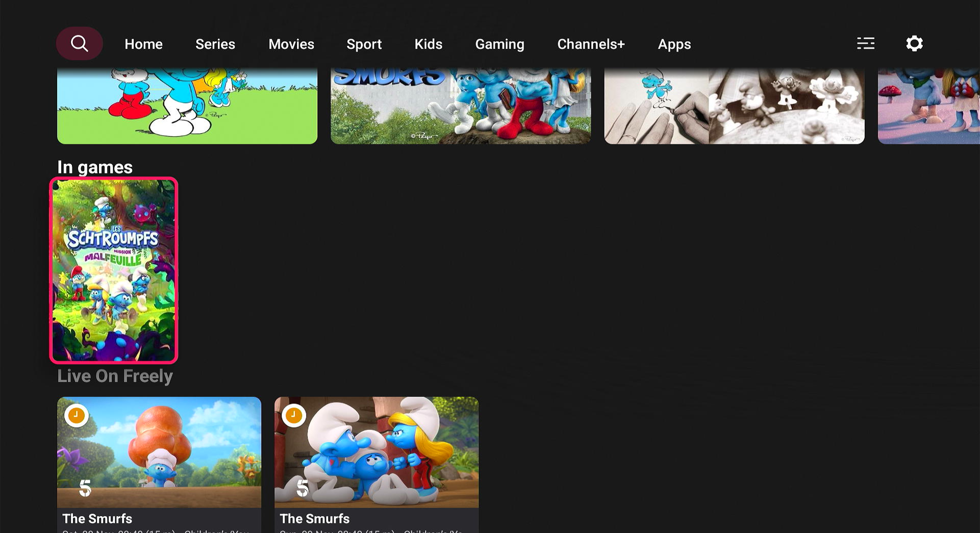
Task: Click reminder clock icon on Smurfette card
Action: coord(294,415)
